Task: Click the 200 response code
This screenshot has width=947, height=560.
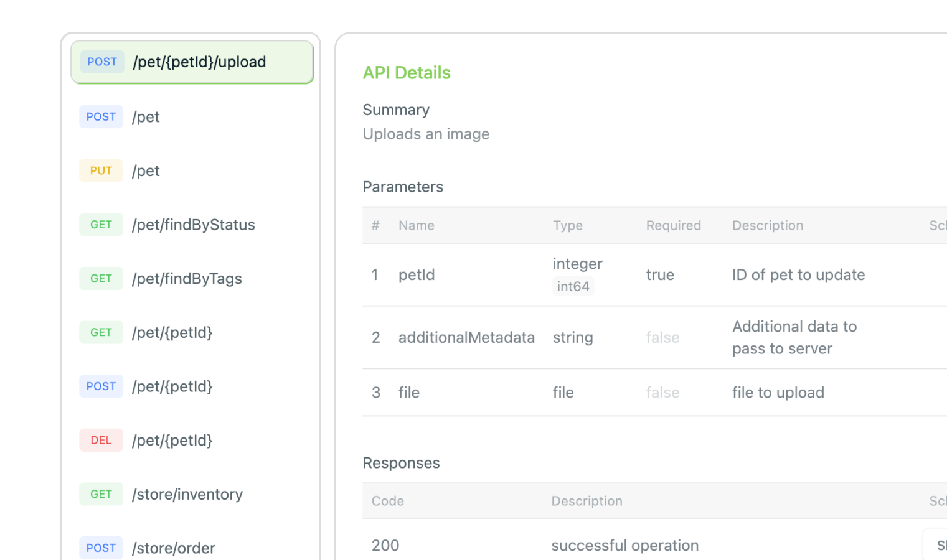Action: (x=385, y=546)
